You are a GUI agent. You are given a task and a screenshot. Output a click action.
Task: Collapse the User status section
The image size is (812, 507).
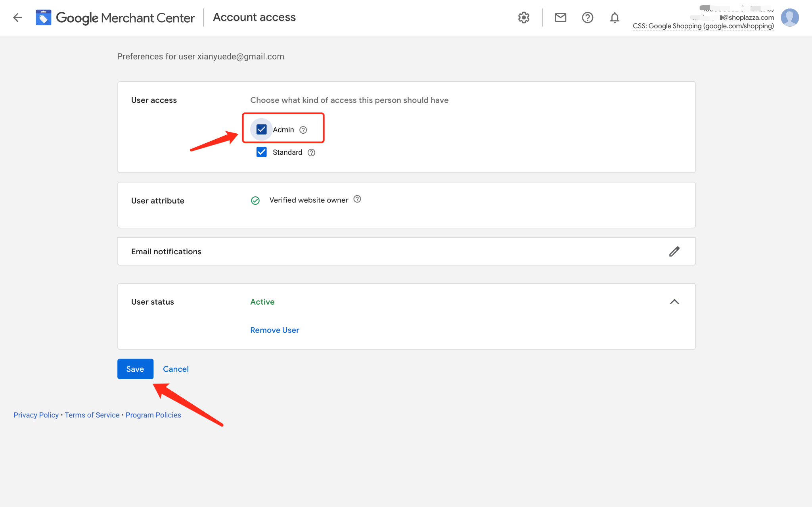tap(674, 302)
